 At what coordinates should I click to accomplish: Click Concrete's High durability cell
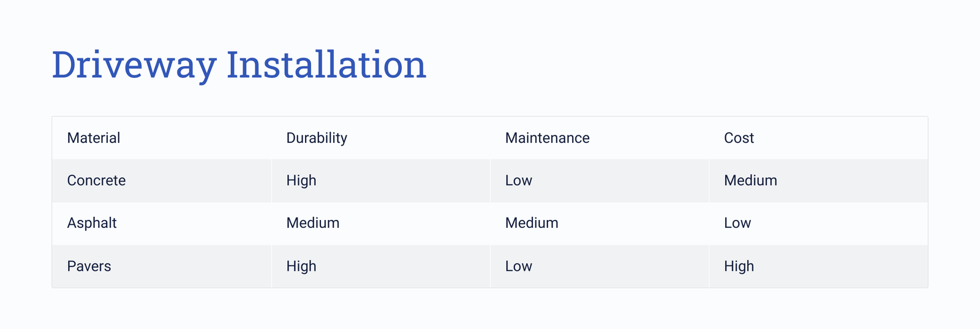(380, 181)
